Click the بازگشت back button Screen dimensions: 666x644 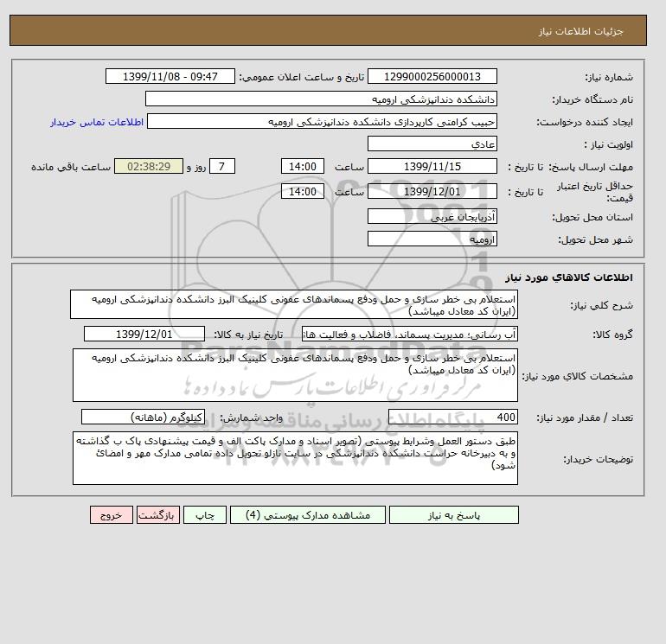(x=158, y=515)
